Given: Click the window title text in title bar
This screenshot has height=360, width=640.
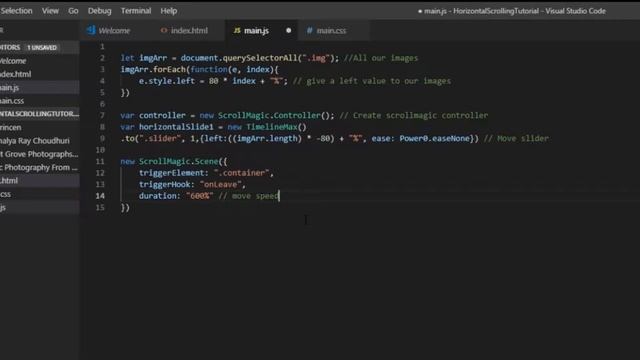Looking at the screenshot, I should 515,11.
